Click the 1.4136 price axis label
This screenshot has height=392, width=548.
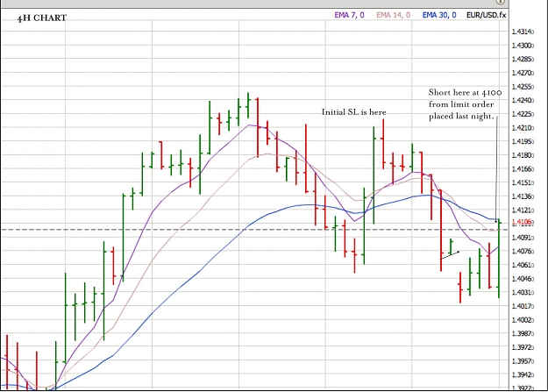click(523, 196)
